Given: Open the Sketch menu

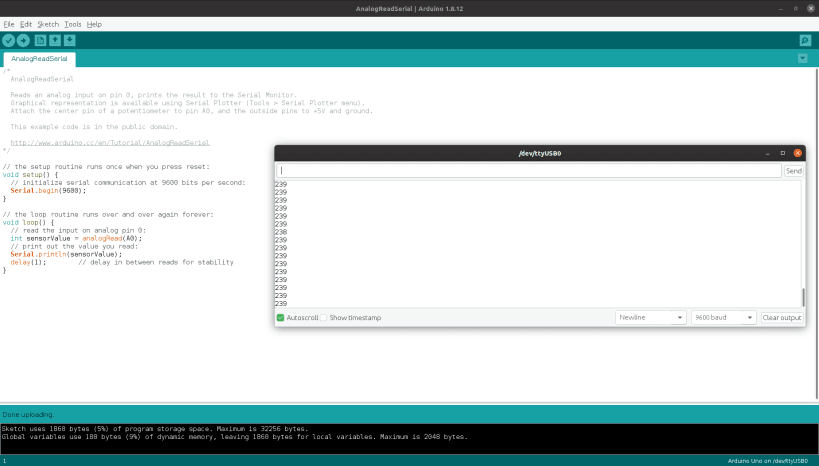Looking at the screenshot, I should click(48, 24).
